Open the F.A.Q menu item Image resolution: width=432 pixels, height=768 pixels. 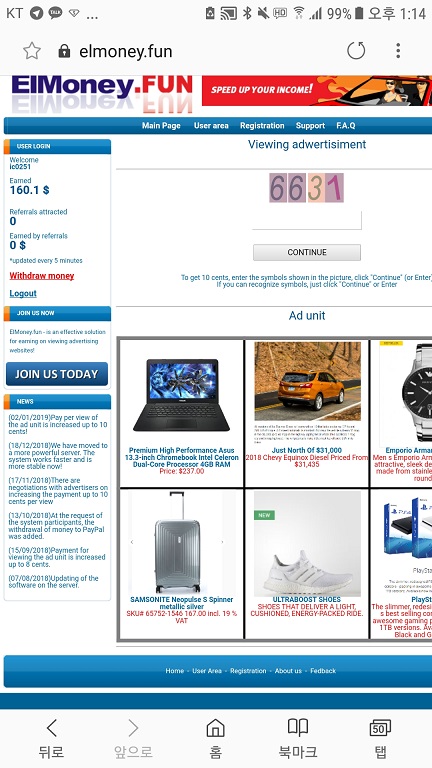pos(346,125)
